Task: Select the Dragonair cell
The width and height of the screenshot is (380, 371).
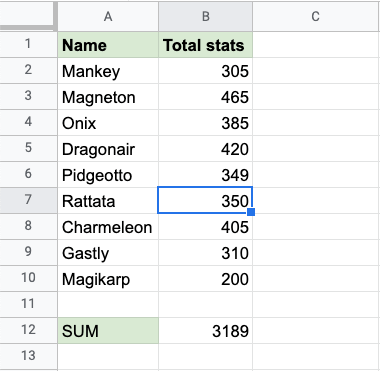Action: coord(108,149)
